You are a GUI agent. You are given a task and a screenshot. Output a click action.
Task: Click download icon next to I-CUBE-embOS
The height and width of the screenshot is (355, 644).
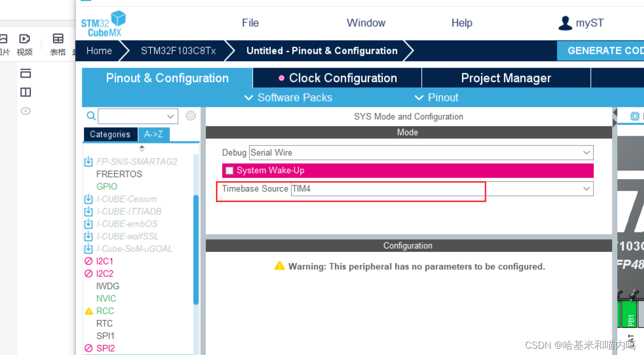pos(89,224)
